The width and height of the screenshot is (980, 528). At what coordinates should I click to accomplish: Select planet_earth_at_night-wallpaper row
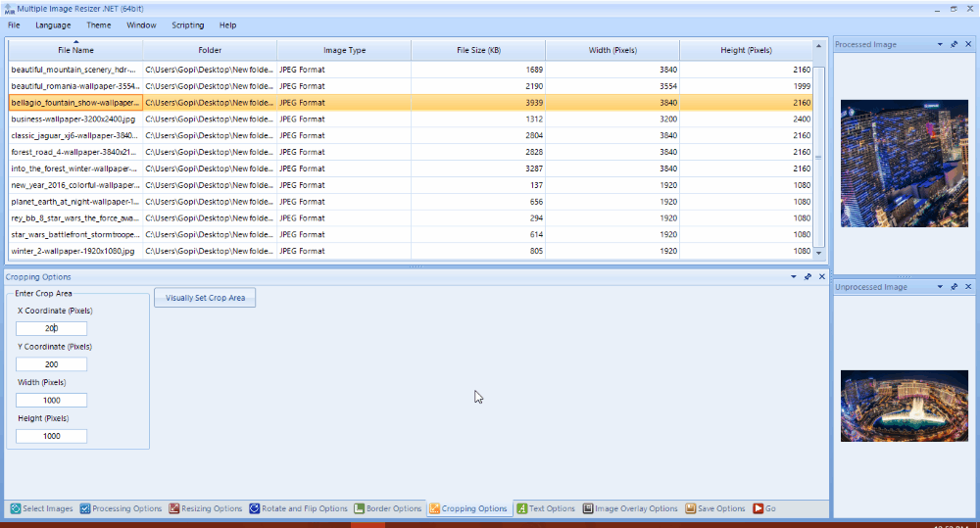point(411,202)
